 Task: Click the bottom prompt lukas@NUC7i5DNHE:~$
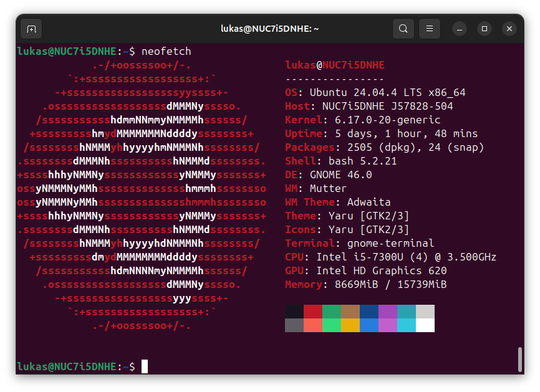[x=76, y=366]
